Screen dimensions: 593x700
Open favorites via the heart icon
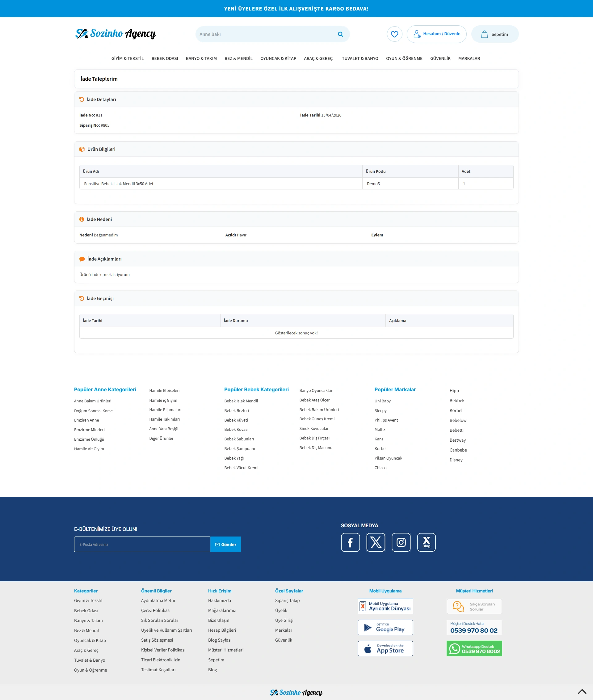tap(394, 34)
